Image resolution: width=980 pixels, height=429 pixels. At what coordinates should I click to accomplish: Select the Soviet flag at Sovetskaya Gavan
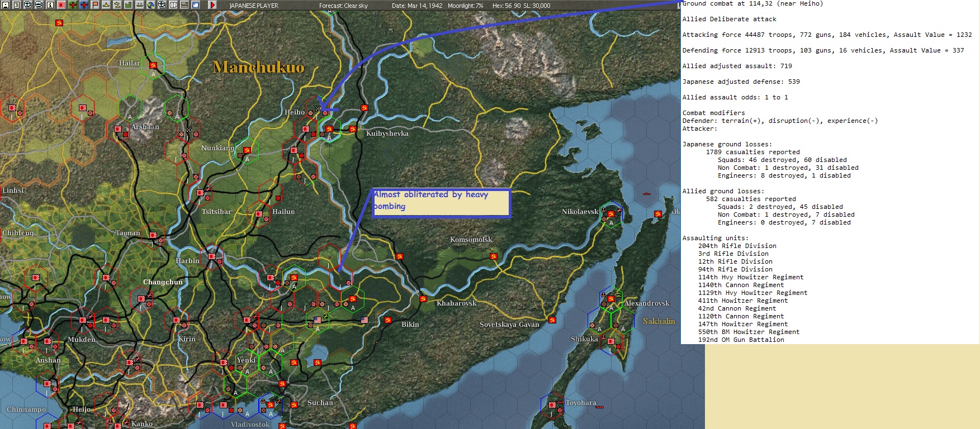[x=552, y=320]
